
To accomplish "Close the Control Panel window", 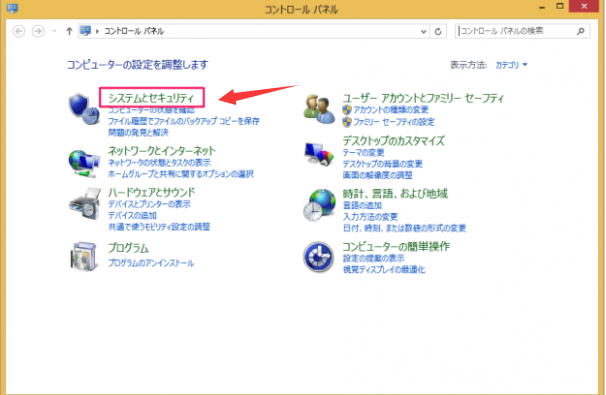I will [584, 7].
